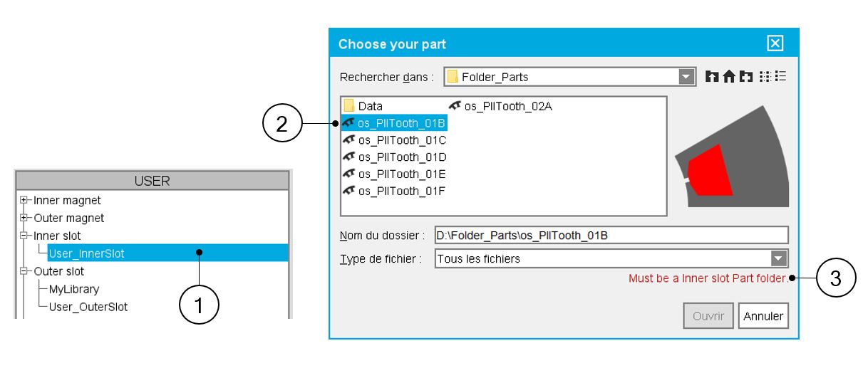Select MyLibrary in the tree
Image resolution: width=868 pixels, height=368 pixels.
coord(74,290)
